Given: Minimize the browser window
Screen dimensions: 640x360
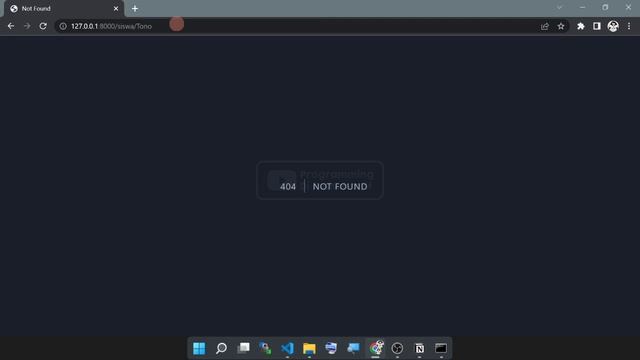Looking at the screenshot, I should (x=582, y=7).
